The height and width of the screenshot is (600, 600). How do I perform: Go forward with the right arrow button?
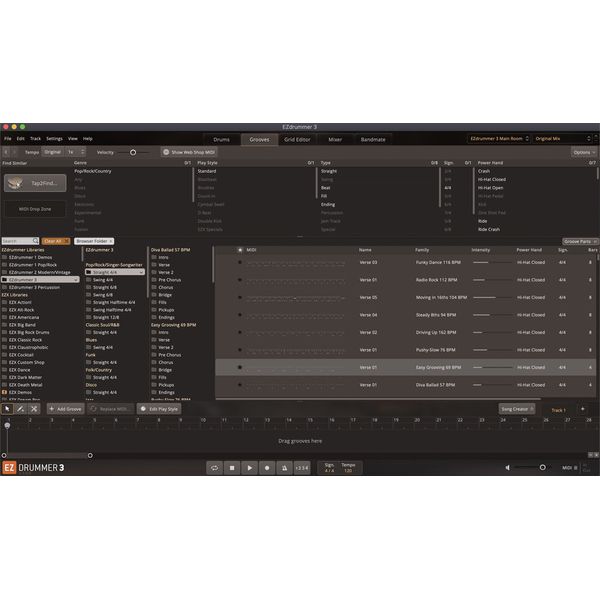pos(15,152)
